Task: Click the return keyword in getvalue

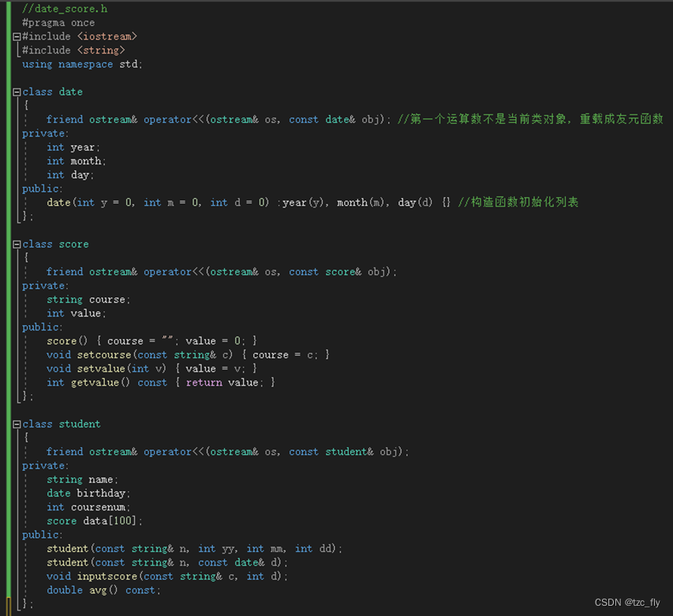Action: [x=204, y=383]
